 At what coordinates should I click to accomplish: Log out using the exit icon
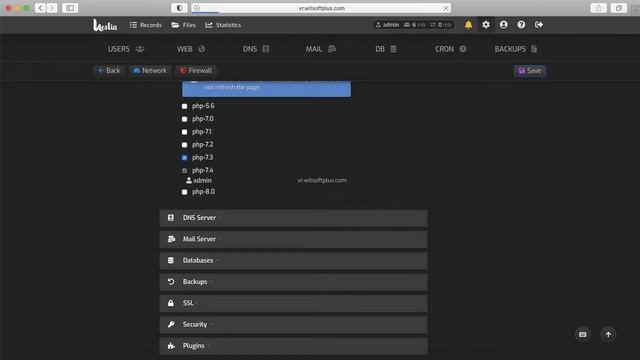pyautogui.click(x=539, y=25)
